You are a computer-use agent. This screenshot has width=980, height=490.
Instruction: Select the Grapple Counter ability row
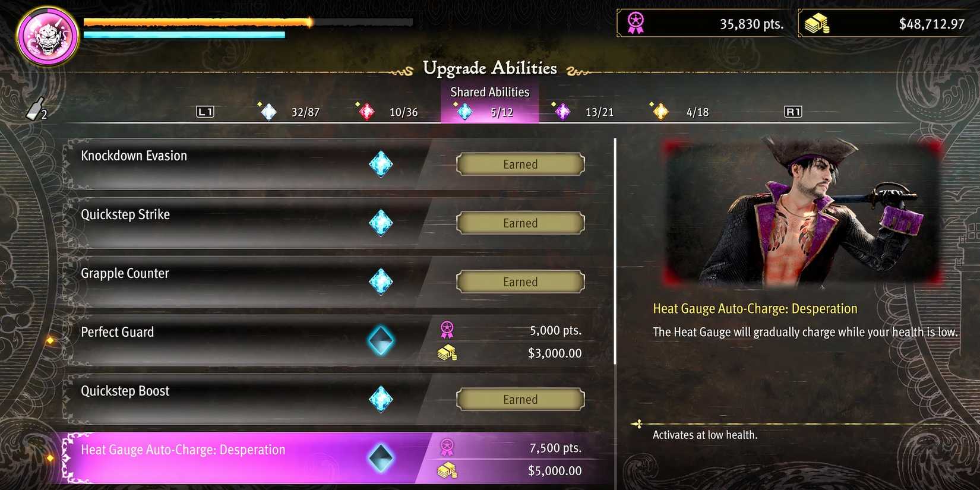click(x=338, y=282)
